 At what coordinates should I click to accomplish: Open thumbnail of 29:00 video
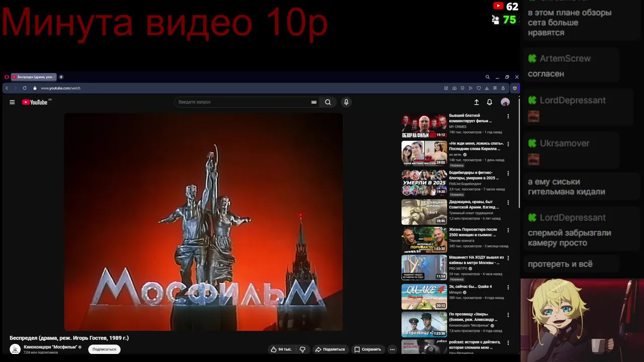point(424,153)
